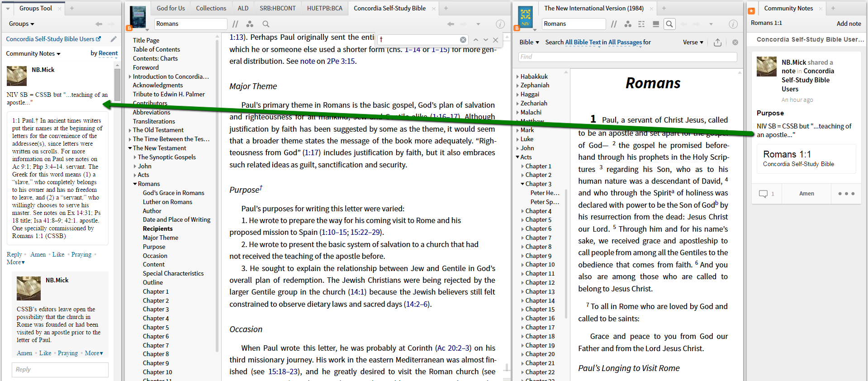
Task: Click the multiview resources icon in NIV panel
Action: coord(656,24)
